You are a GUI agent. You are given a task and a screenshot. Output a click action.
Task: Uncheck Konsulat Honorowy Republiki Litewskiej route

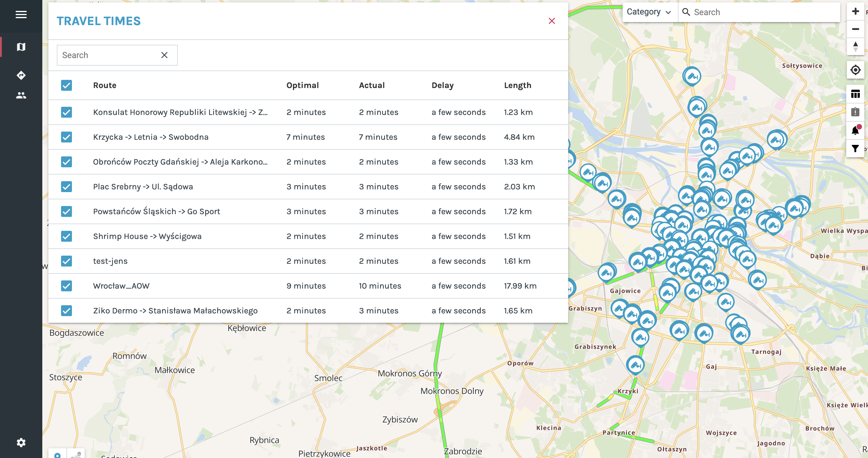point(66,112)
